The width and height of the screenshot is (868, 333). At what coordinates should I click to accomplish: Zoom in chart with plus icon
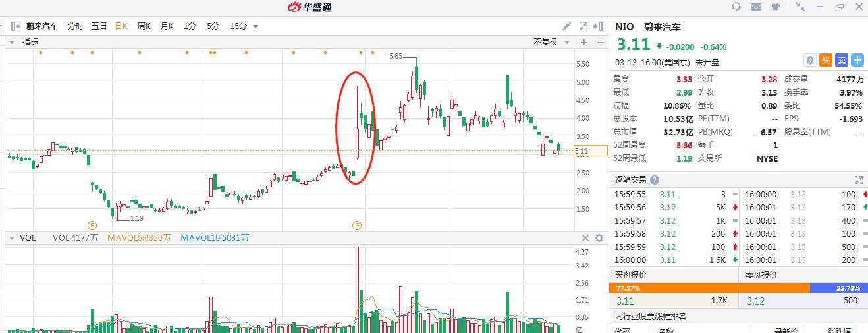(583, 42)
